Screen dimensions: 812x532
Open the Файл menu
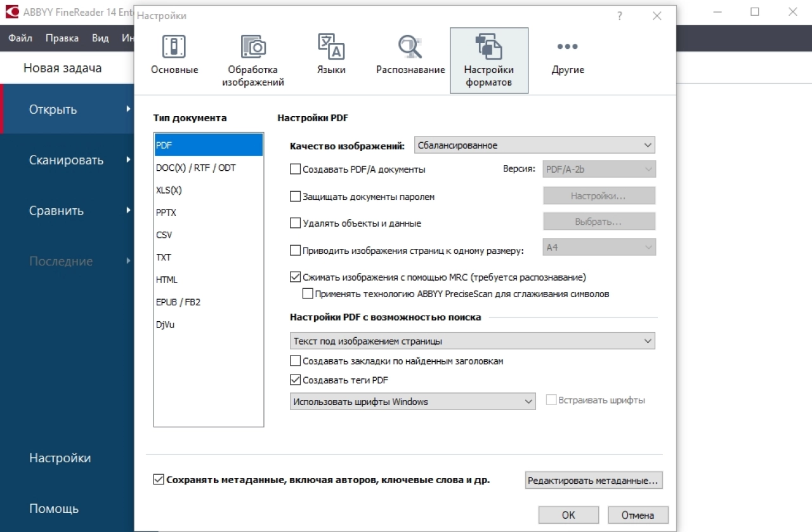[x=20, y=38]
